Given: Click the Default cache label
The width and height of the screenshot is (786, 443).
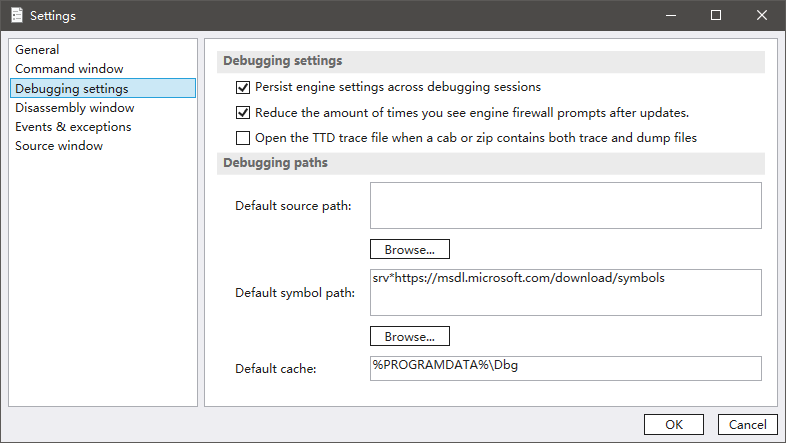Looking at the screenshot, I should [276, 369].
